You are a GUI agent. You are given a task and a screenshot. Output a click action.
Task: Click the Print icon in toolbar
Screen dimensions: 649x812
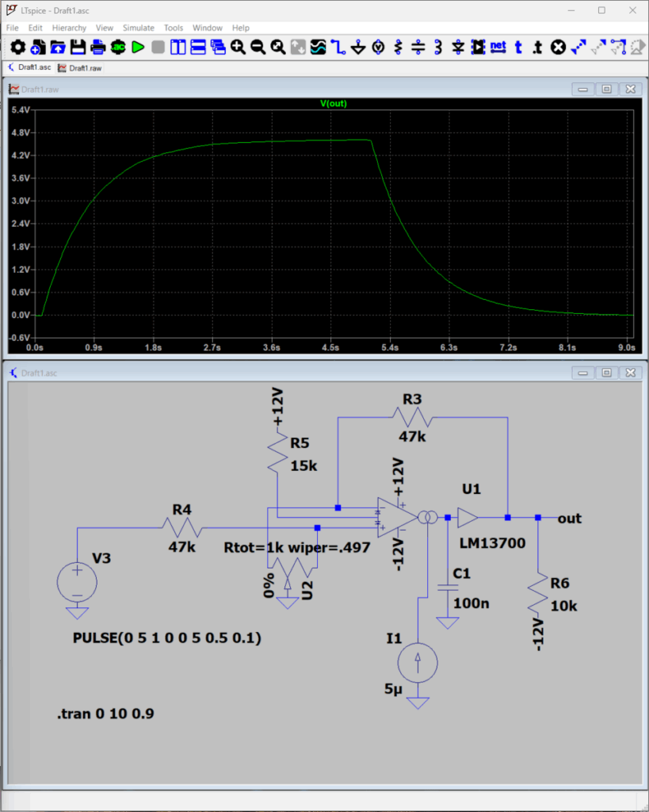point(98,48)
